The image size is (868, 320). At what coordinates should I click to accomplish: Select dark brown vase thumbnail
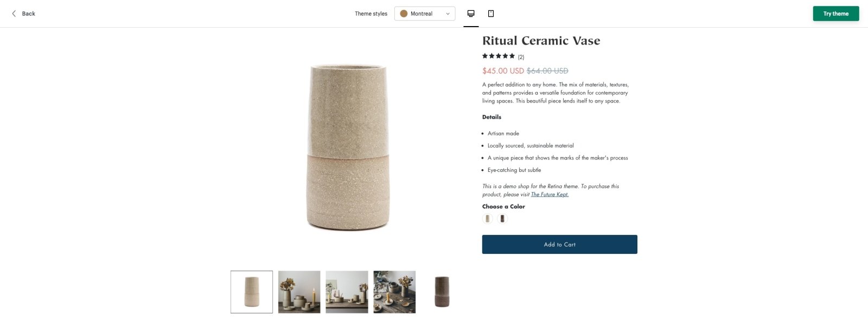click(442, 292)
